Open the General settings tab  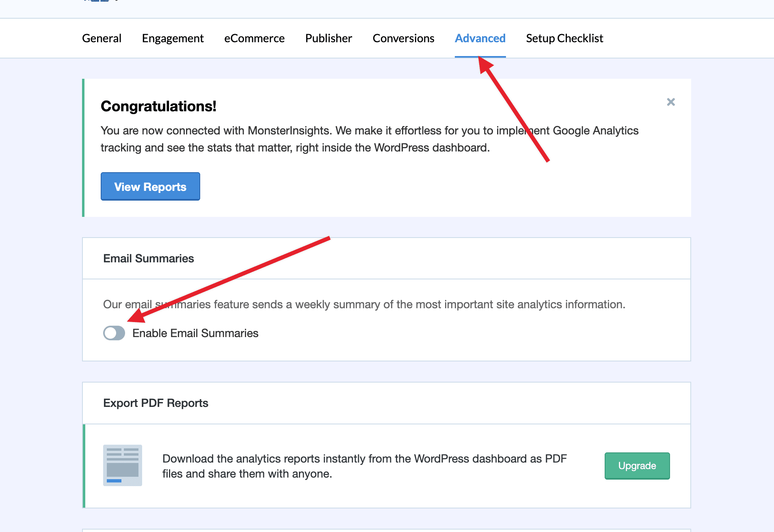point(102,38)
